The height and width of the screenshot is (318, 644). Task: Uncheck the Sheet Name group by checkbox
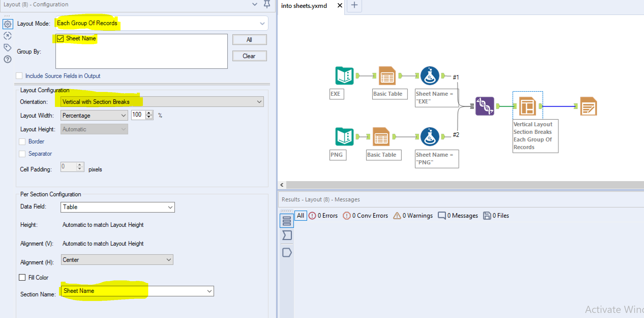coord(60,39)
